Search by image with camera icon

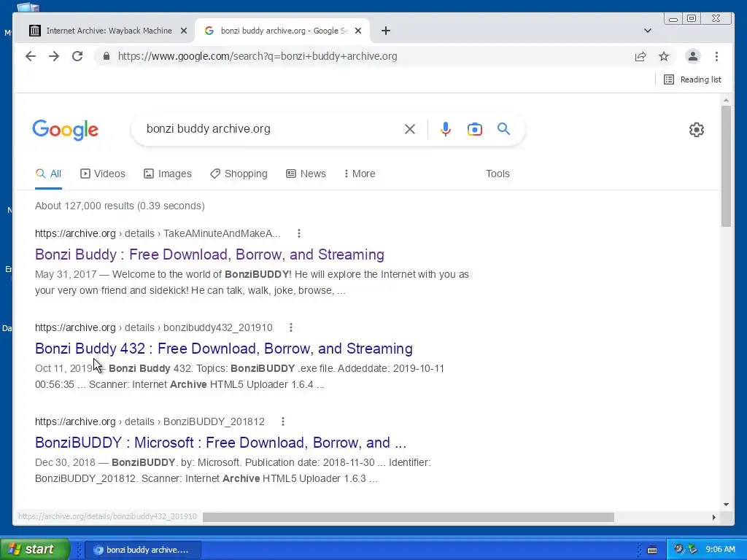pyautogui.click(x=474, y=129)
